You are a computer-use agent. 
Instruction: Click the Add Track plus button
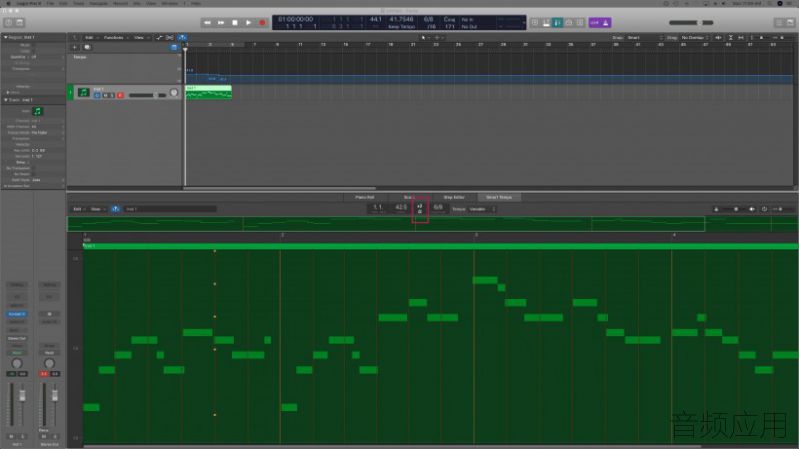tap(74, 47)
